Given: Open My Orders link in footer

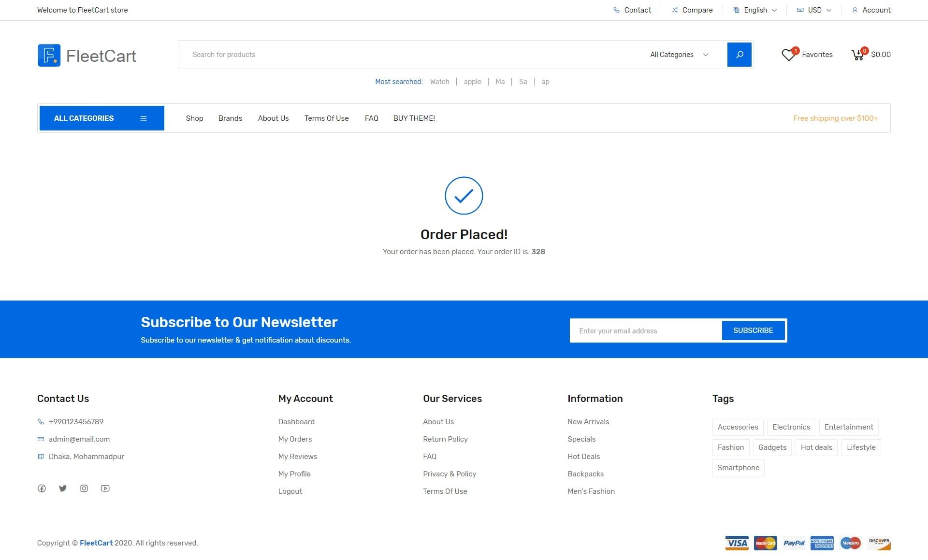Looking at the screenshot, I should [295, 439].
